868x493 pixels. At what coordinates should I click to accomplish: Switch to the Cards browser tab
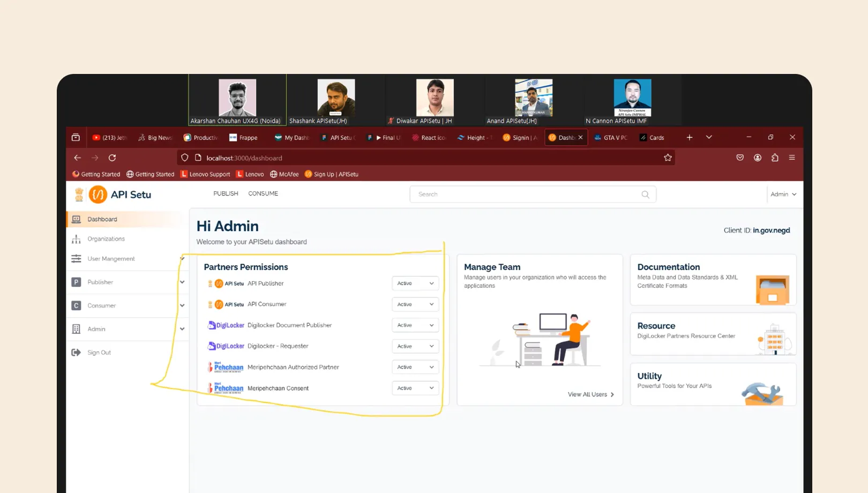click(x=652, y=138)
